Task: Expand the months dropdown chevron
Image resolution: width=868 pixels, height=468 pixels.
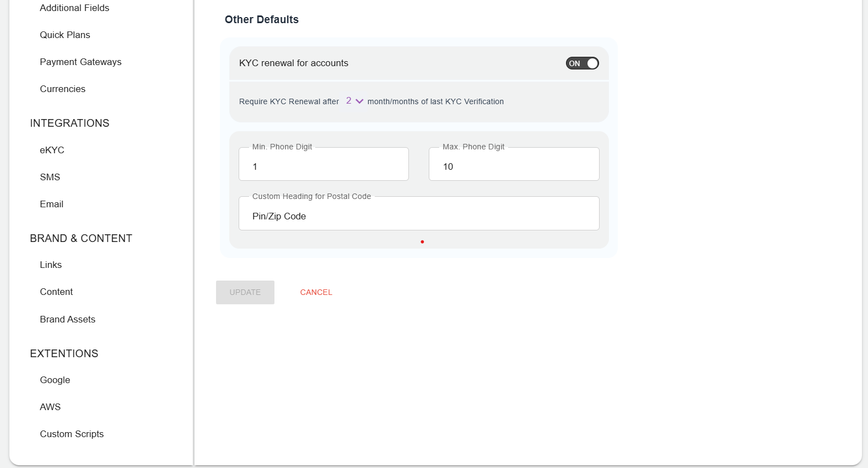Action: [359, 101]
